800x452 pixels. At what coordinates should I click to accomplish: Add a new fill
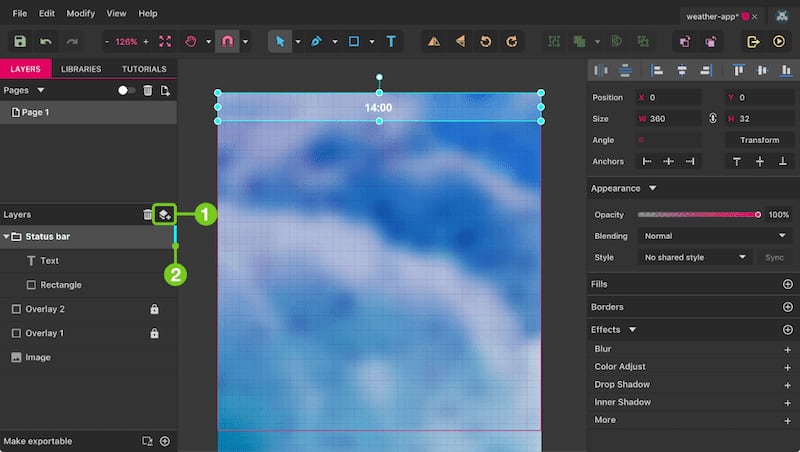tap(787, 284)
